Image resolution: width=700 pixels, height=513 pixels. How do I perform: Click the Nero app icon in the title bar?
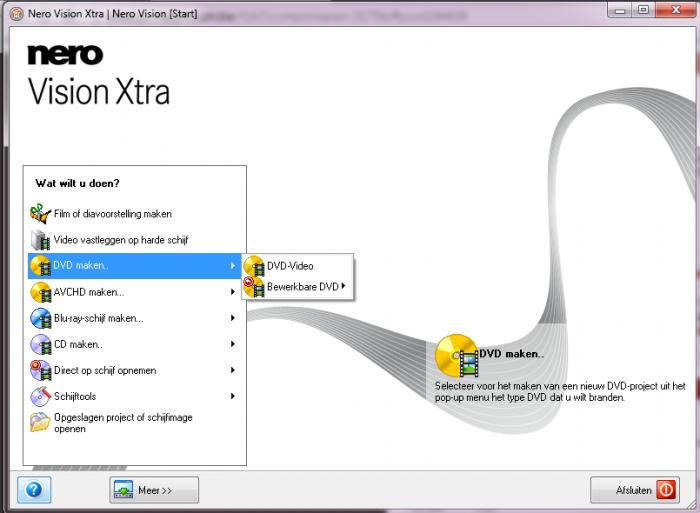tap(17, 14)
